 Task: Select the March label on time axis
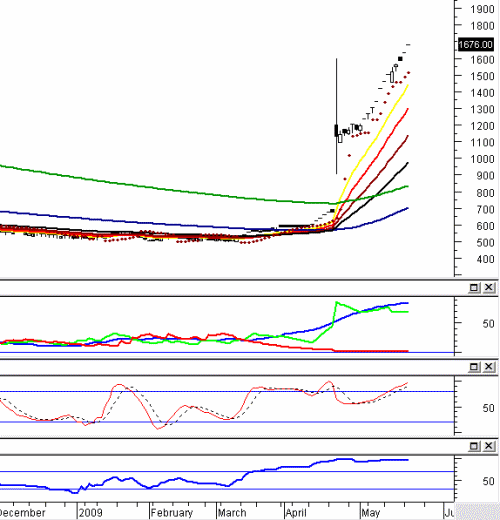click(232, 512)
